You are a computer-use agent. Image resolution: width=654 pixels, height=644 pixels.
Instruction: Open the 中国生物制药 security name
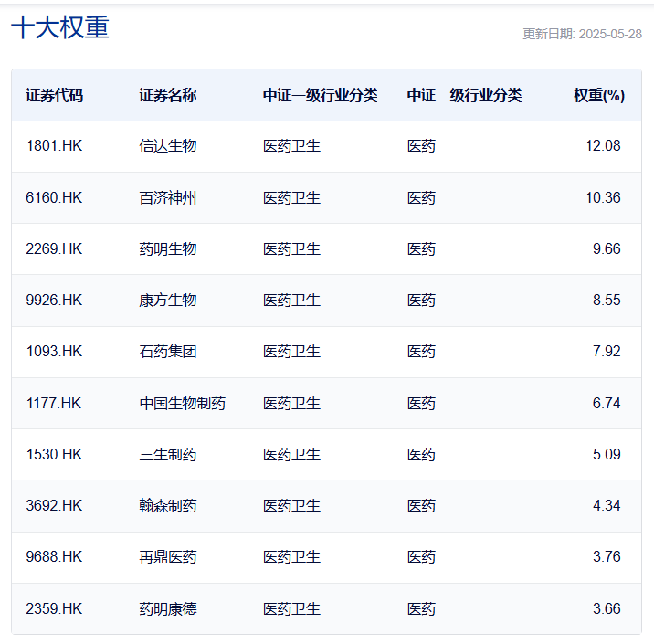[x=183, y=404]
